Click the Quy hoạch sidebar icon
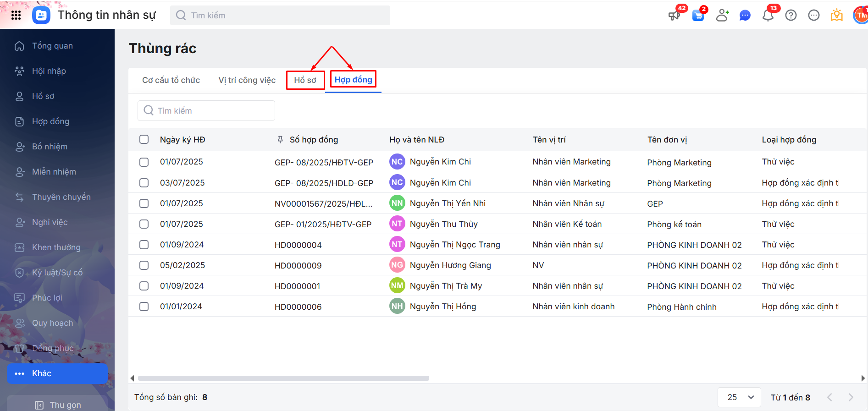Image resolution: width=868 pixels, height=411 pixels. click(x=19, y=323)
